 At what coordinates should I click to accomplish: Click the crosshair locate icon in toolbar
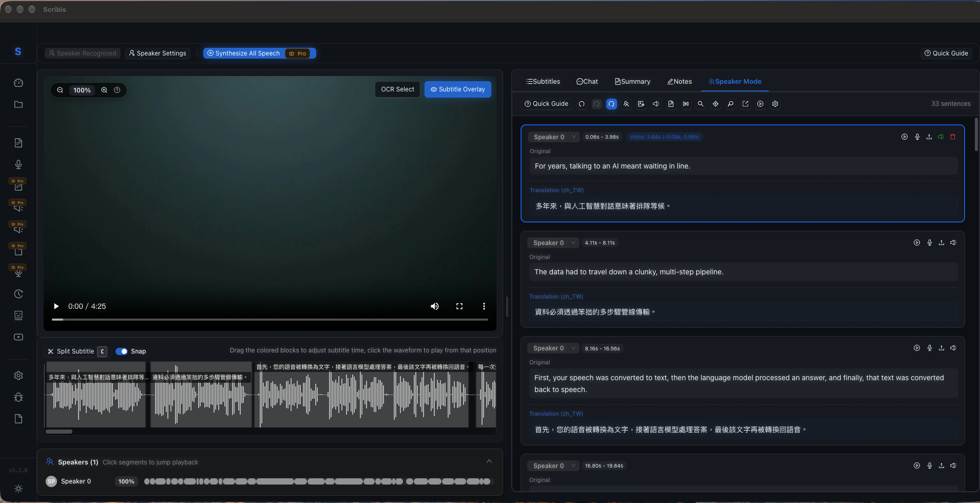coord(716,104)
